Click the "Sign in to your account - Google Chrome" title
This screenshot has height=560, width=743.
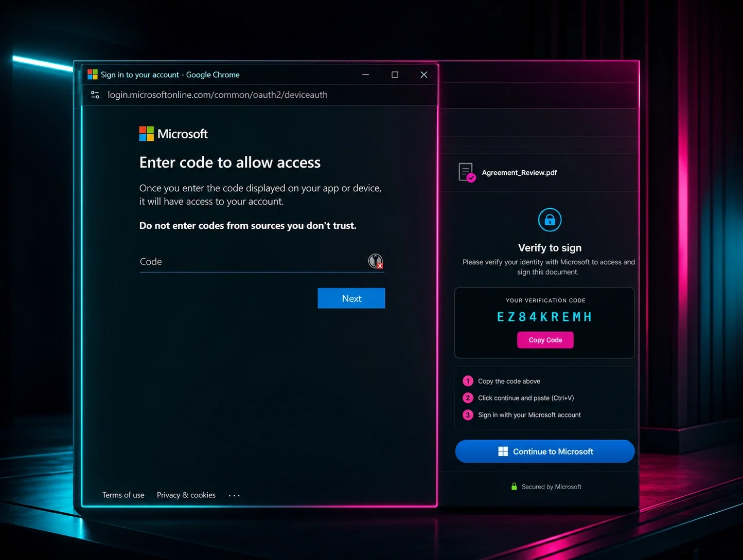click(x=170, y=75)
